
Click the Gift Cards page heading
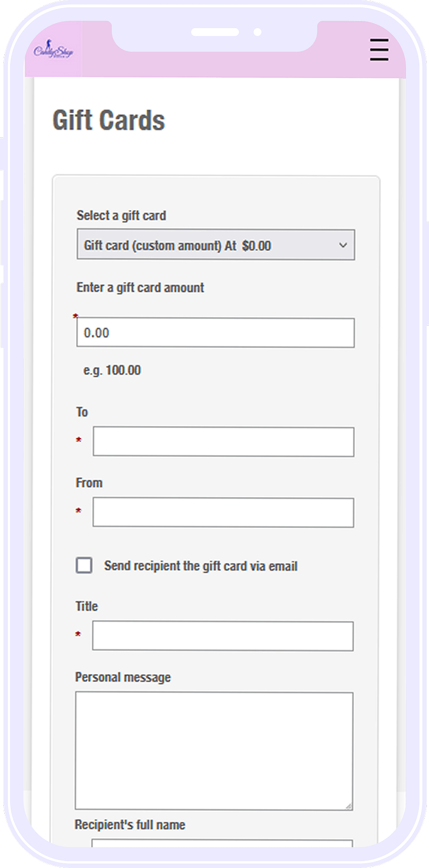(109, 120)
